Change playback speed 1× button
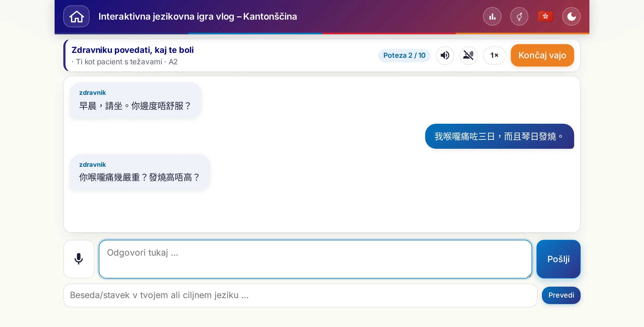Image resolution: width=644 pixels, height=327 pixels. [x=494, y=55]
